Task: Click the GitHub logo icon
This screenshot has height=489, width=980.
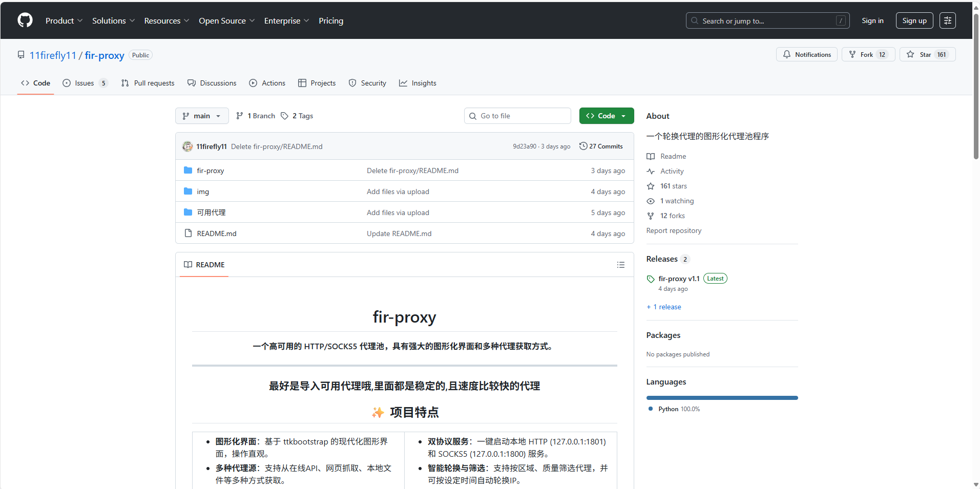Action: (25, 20)
